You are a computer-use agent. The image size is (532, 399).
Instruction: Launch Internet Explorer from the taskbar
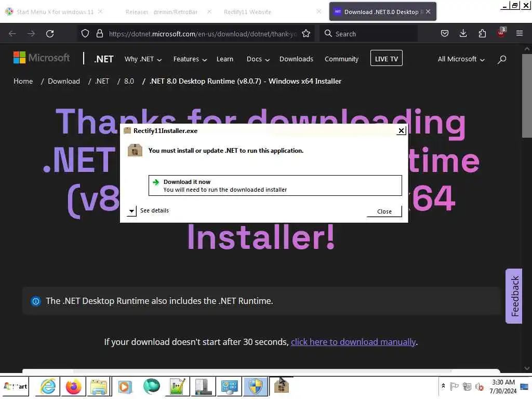48,387
